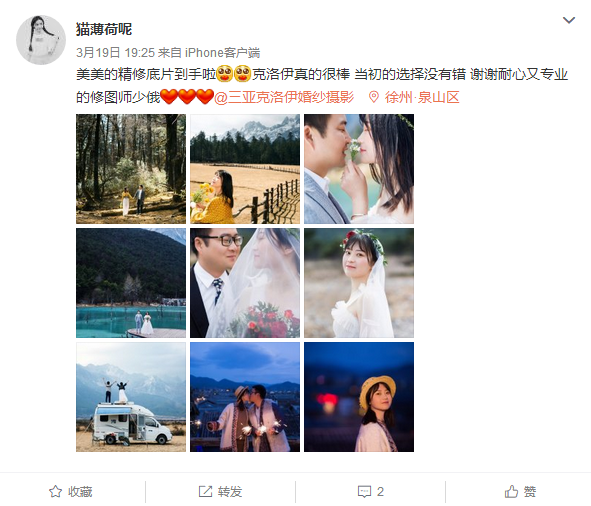Screen dimensions: 591x506
Task: Open the turquoise lake couple photo
Action: [x=131, y=283]
